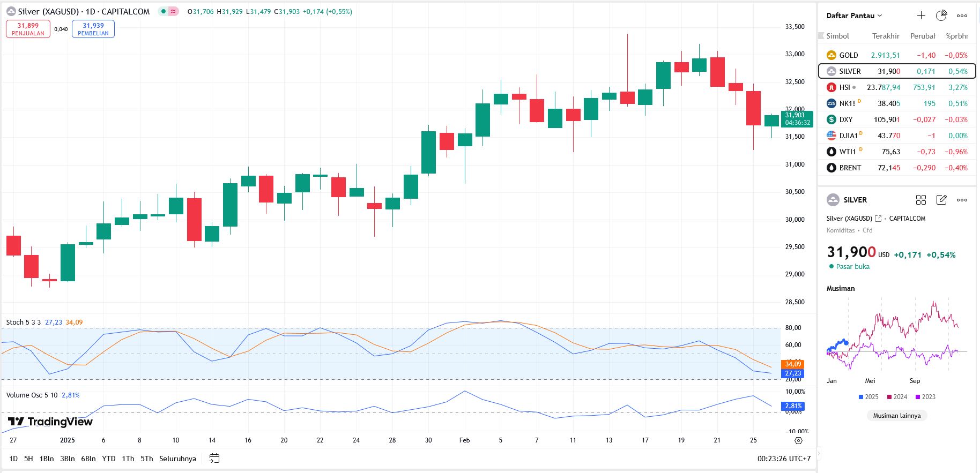The height and width of the screenshot is (473, 980).
Task: Click external link icon next to Silver (XAGUSD)
Action: click(878, 219)
